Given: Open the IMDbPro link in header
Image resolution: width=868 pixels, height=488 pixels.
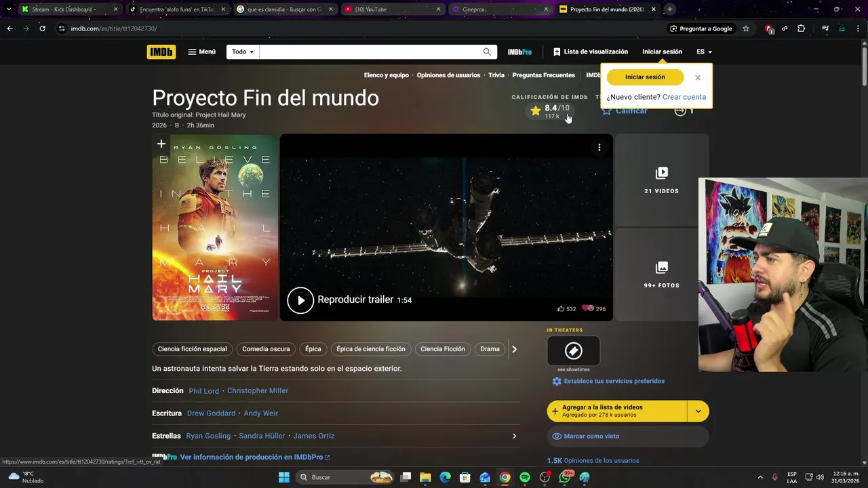Looking at the screenshot, I should (x=519, y=52).
